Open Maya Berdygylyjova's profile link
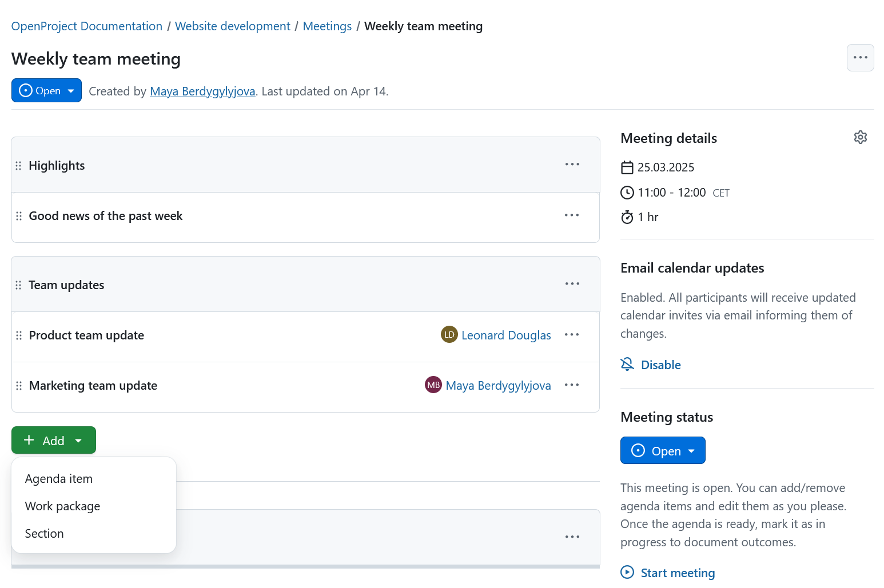The width and height of the screenshot is (884, 588). (202, 91)
